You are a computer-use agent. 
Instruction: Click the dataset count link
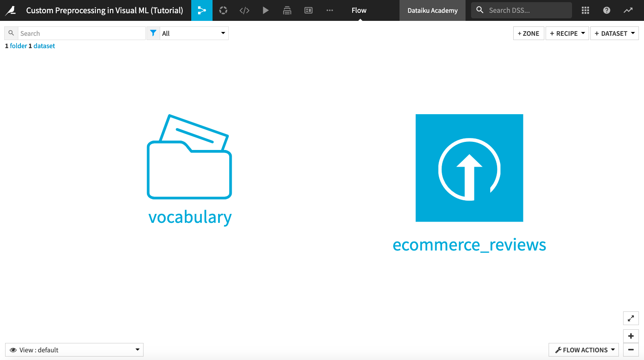coord(44,46)
